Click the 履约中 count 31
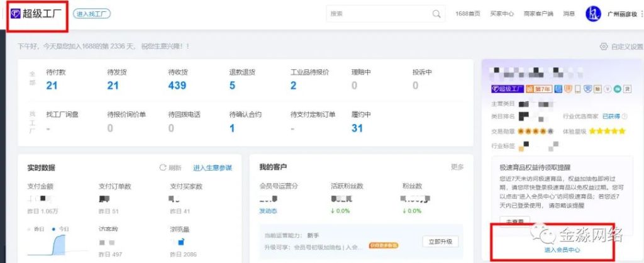Viewport: 644px width, 263px height. [x=357, y=128]
